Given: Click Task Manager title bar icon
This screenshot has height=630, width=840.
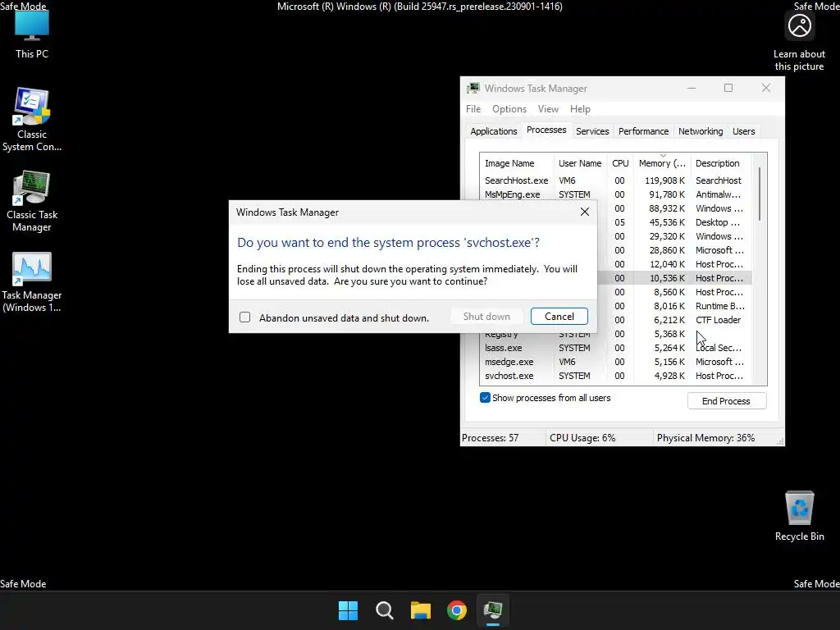Looking at the screenshot, I should coord(473,89).
